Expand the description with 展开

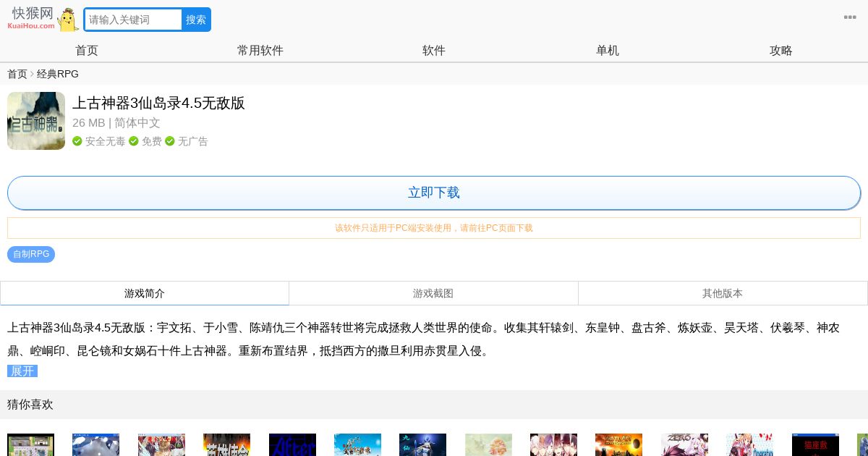(x=22, y=371)
